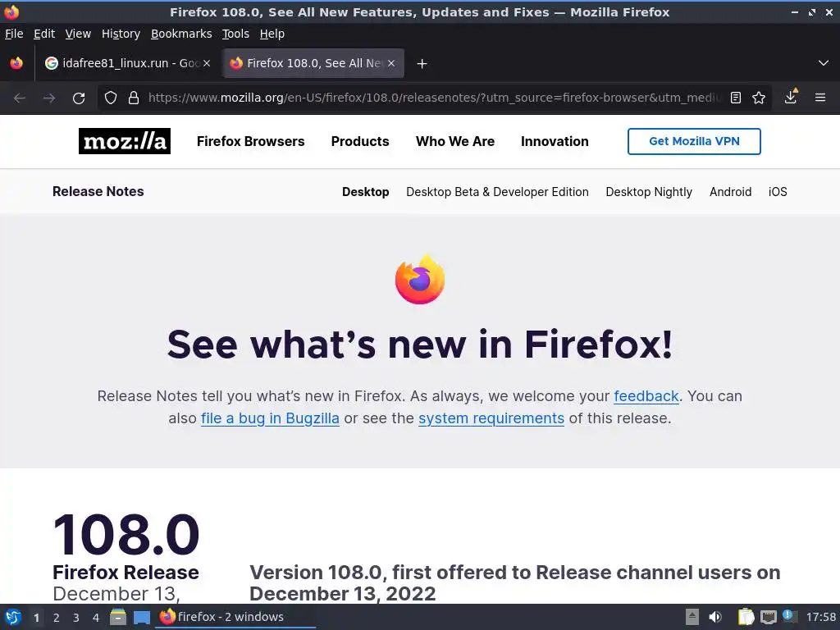Open clipboard manager tray icon
Viewport: 840px width, 630px height.
pos(746,617)
